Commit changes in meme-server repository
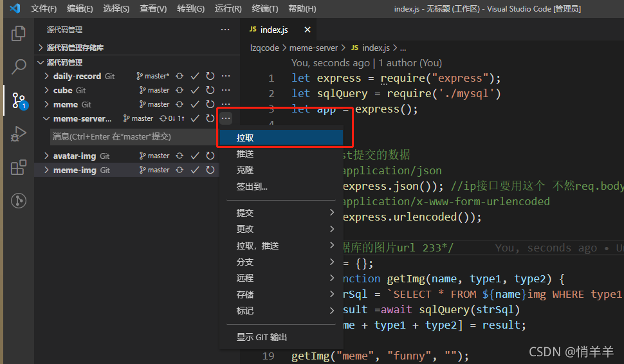The image size is (624, 364). pyautogui.click(x=195, y=118)
